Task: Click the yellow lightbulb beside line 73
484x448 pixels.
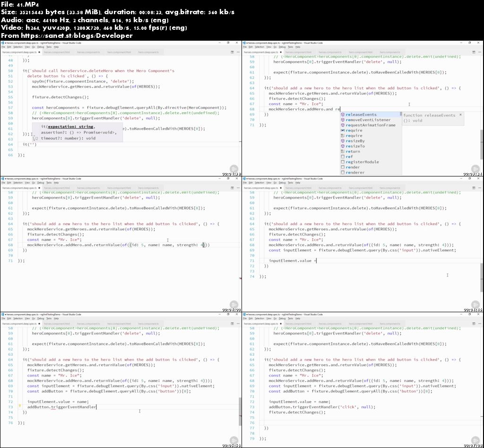Action: [20, 406]
